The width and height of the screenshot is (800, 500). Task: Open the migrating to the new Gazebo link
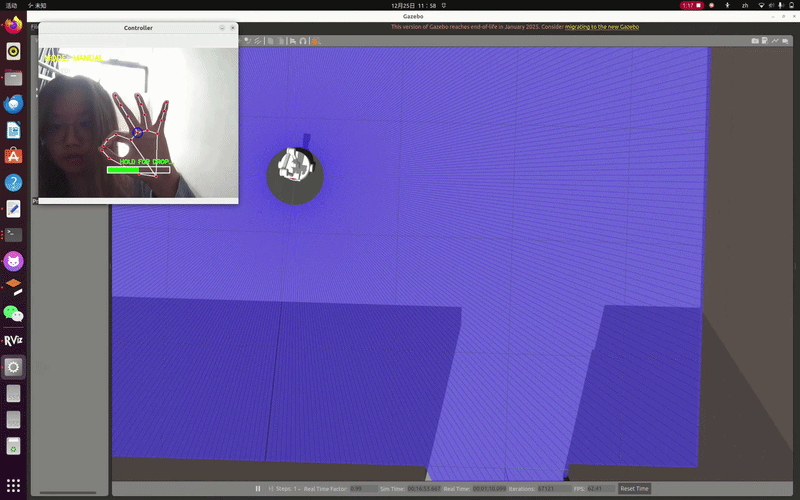(602, 27)
